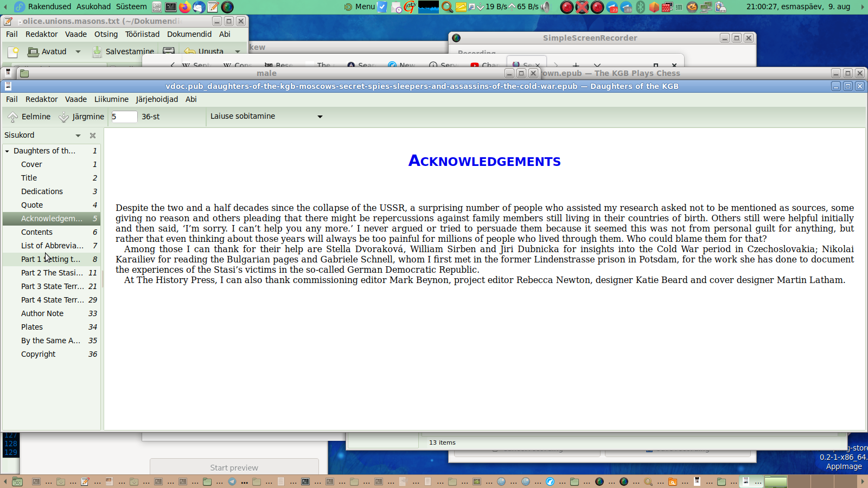This screenshot has width=868, height=488.
Task: Create new document in text editor
Action: 13,52
